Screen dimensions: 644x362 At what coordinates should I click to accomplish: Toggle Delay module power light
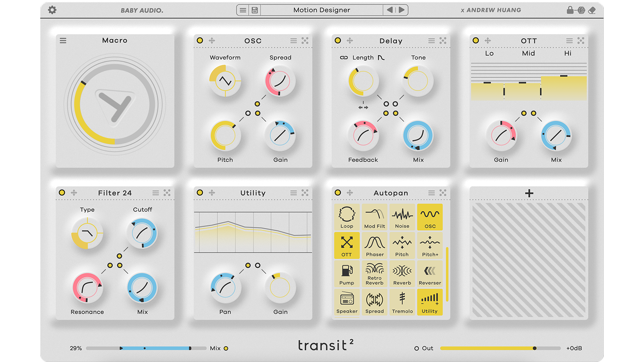(x=338, y=41)
